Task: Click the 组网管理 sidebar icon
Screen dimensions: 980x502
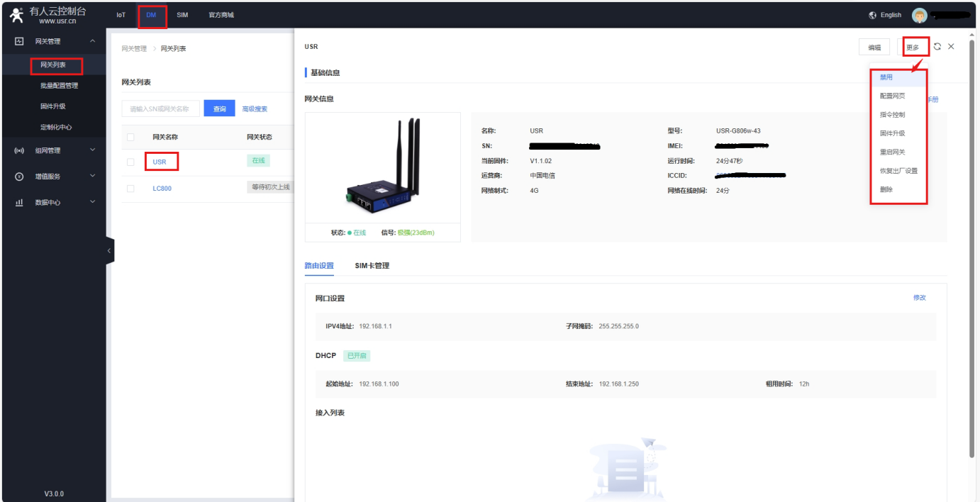Action: 19,150
